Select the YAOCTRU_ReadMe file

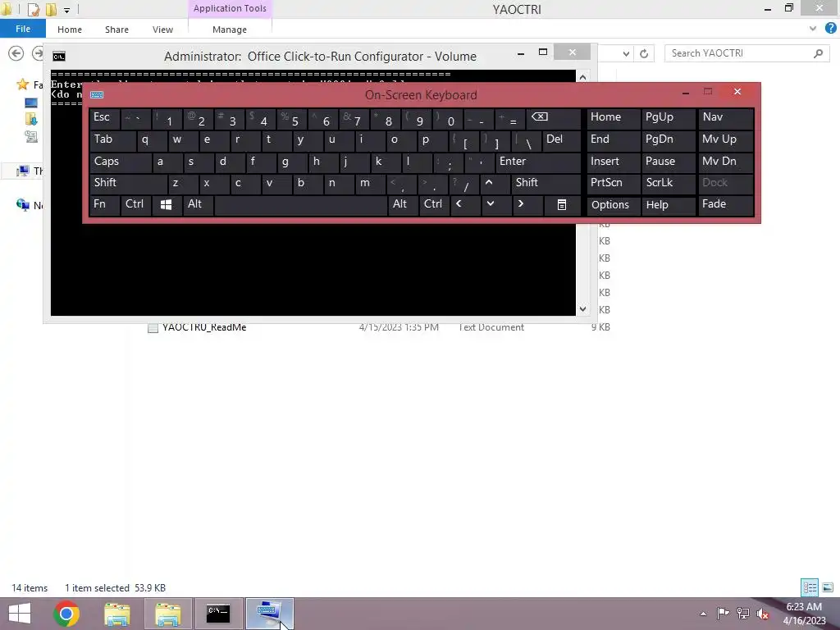click(204, 327)
